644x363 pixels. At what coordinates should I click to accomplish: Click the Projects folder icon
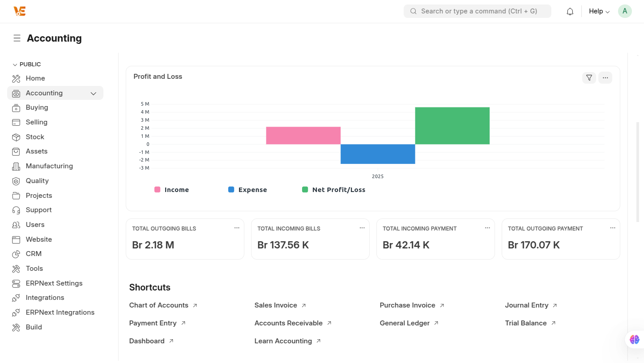point(17,196)
